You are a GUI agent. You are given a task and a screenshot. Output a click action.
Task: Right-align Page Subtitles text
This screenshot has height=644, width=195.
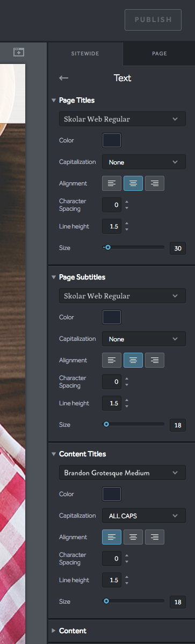tap(155, 360)
